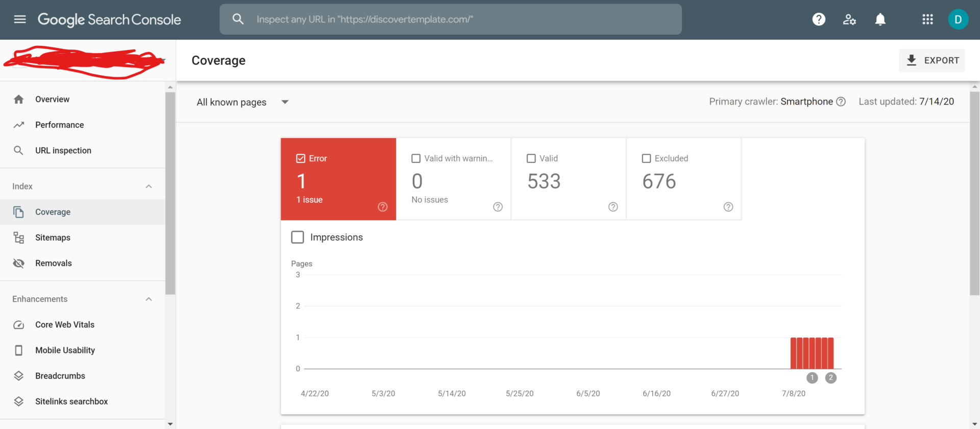Collapse the Enhancements section
This screenshot has height=429, width=980.
pos(149,299)
